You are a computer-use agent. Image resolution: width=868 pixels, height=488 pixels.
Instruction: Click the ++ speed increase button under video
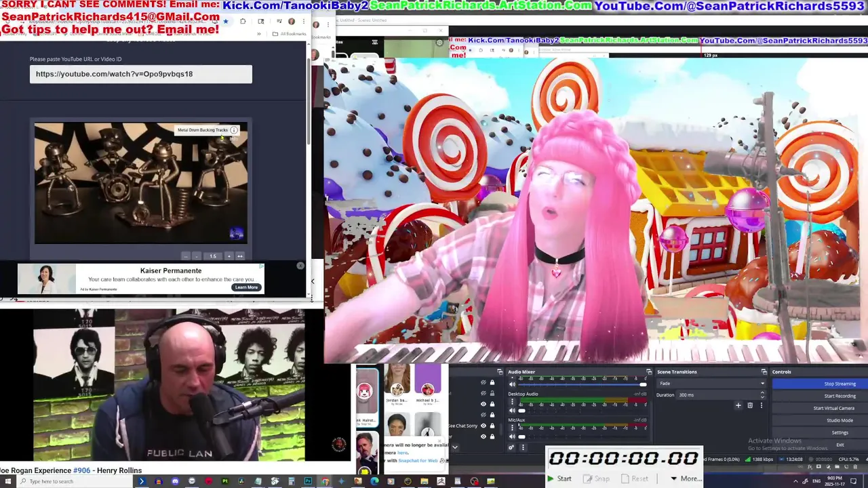point(239,256)
